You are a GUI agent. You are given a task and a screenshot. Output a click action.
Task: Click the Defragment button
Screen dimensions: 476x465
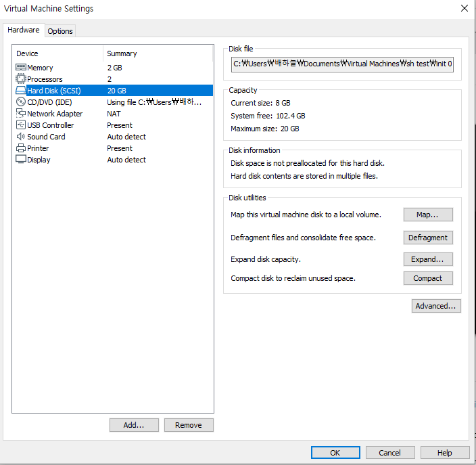(x=428, y=238)
